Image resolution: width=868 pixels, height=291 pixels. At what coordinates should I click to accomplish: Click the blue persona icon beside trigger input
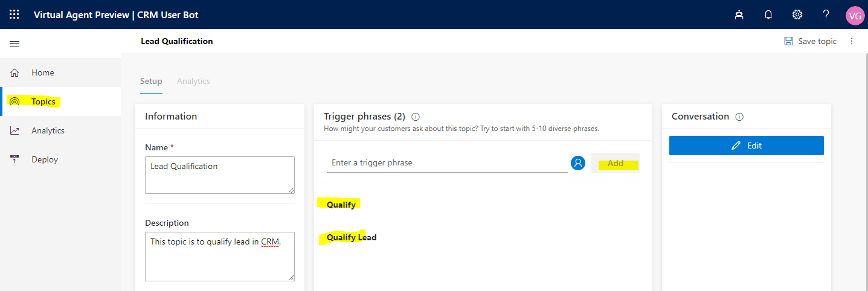(x=578, y=163)
